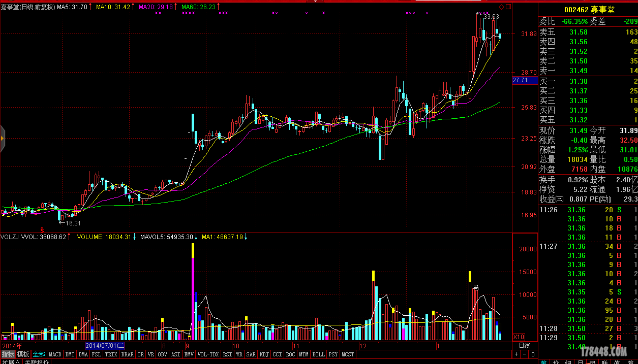
Task: Switch to the RSI indicator
Action: click(228, 354)
